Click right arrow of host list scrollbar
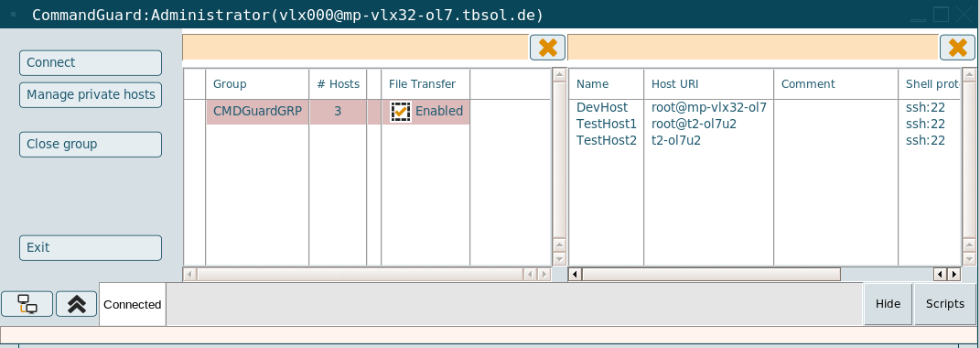 coord(953,274)
